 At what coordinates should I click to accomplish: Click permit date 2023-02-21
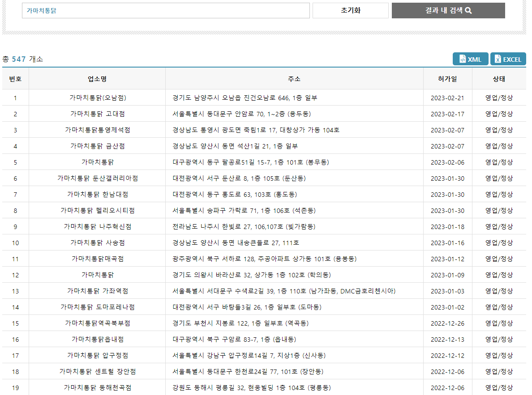click(x=447, y=98)
